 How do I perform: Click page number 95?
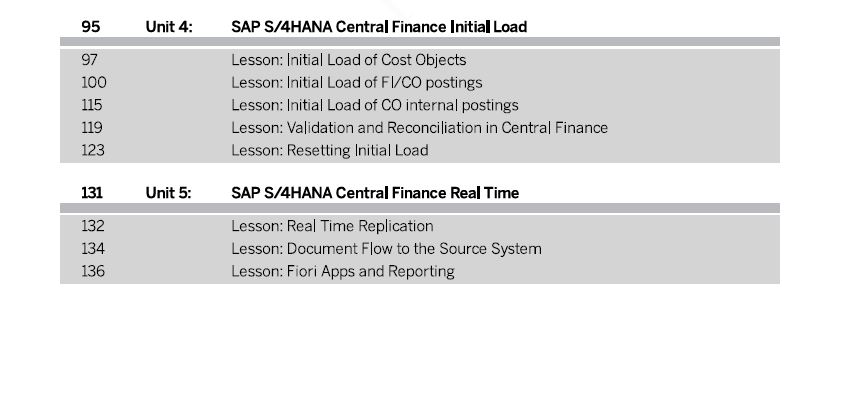click(91, 27)
